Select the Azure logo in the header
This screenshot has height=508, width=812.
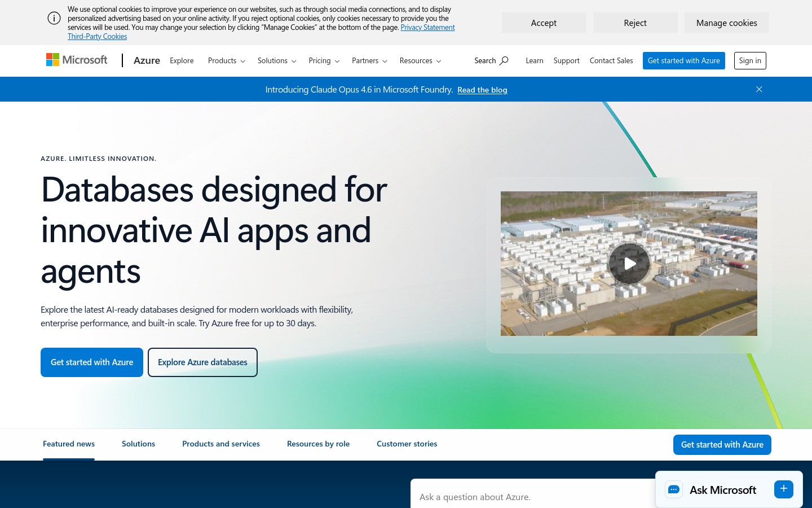pos(147,60)
